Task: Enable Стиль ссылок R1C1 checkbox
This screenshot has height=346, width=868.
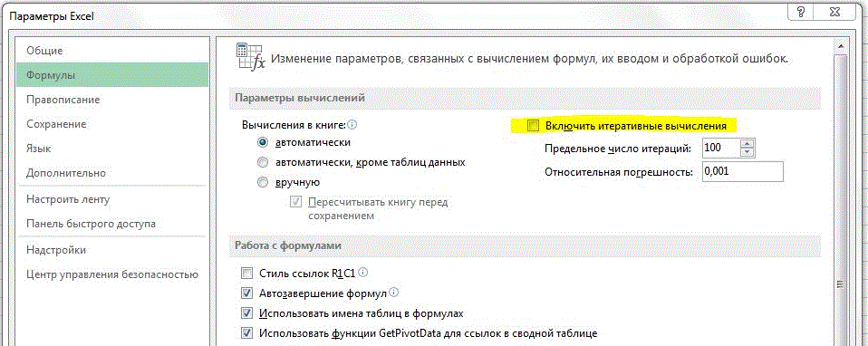Action: pos(246,274)
